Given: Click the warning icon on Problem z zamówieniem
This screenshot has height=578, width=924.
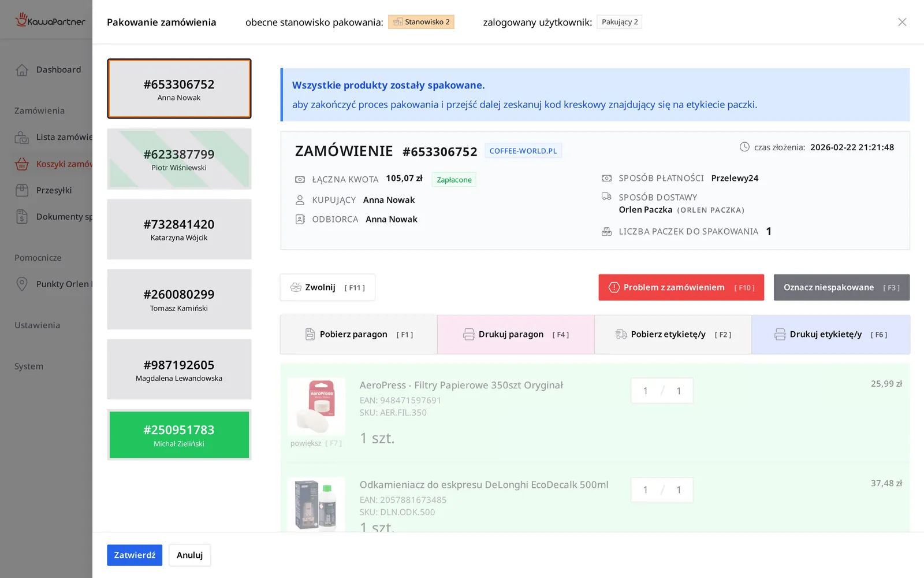Looking at the screenshot, I should [x=614, y=287].
